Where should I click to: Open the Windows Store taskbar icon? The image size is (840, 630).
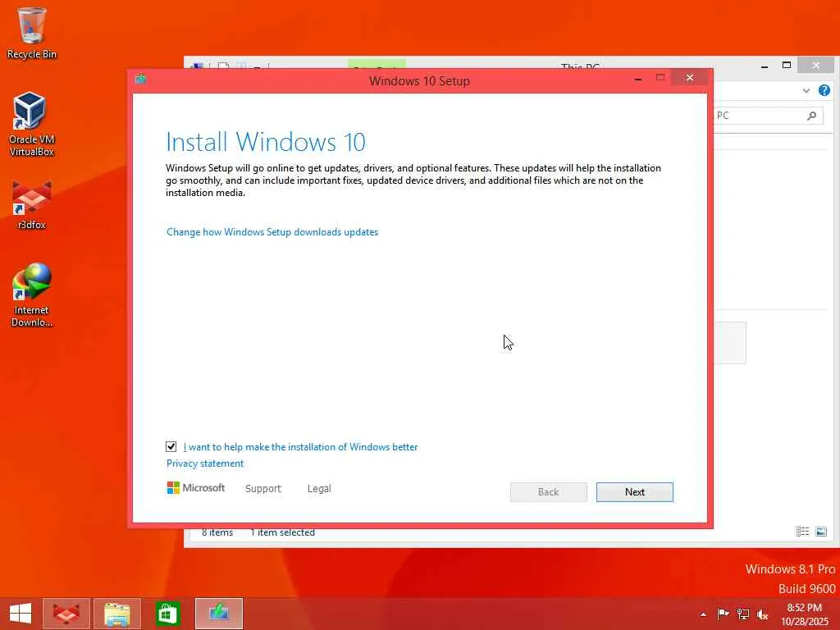pos(167,614)
